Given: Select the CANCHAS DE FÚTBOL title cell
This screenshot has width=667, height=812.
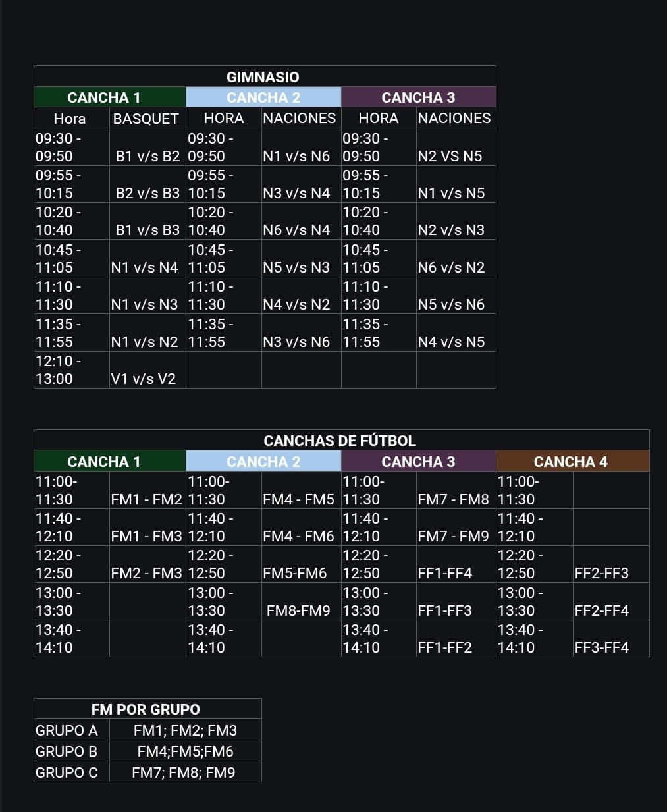Looking at the screenshot, I should [340, 441].
